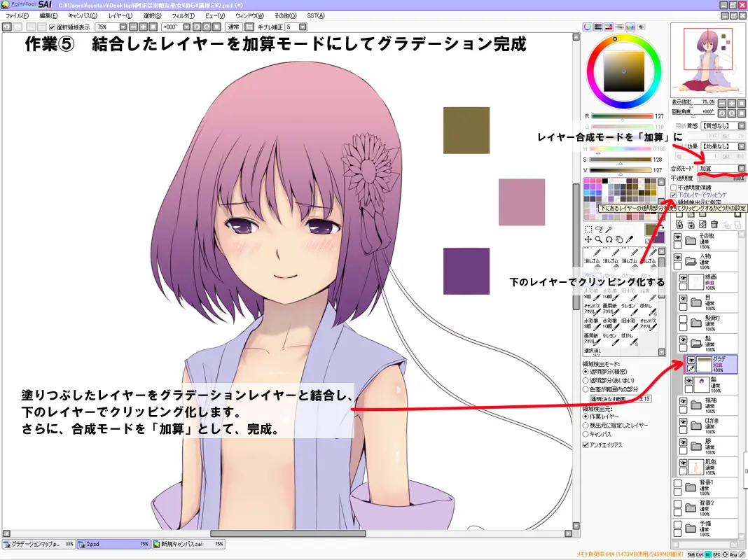The height and width of the screenshot is (560, 748).
Task: Expand the 振袖 layer folder
Action: click(696, 405)
